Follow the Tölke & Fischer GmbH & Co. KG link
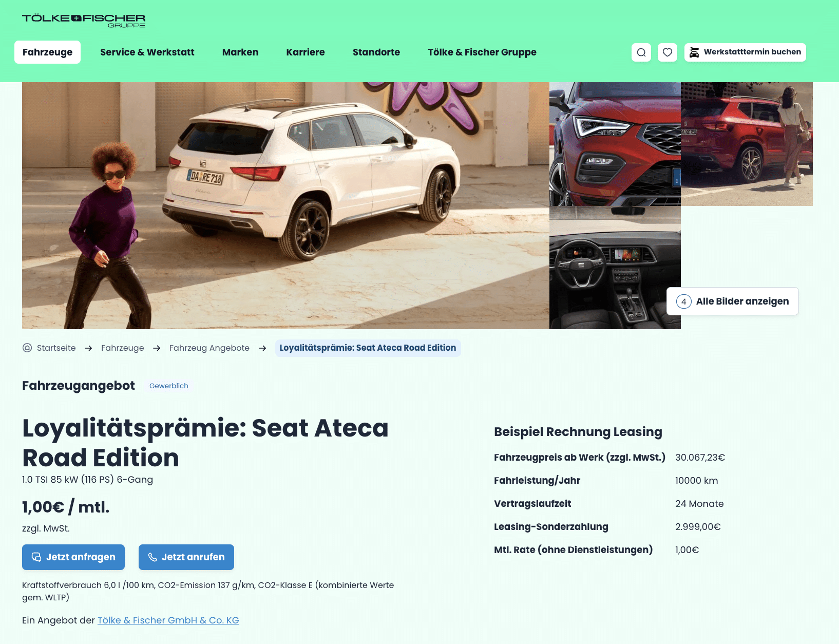839x644 pixels. [168, 620]
